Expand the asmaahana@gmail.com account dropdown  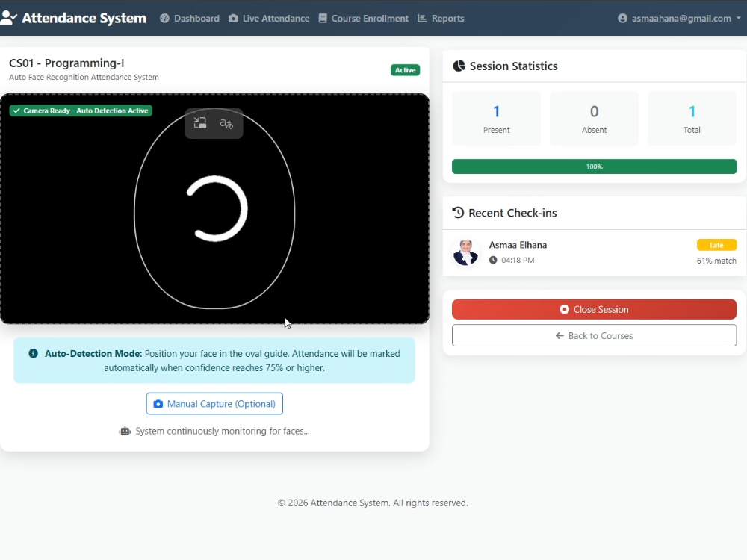click(x=679, y=18)
